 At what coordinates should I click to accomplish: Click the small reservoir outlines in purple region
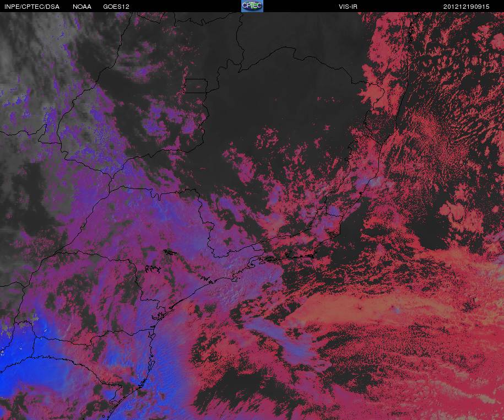(153, 268)
